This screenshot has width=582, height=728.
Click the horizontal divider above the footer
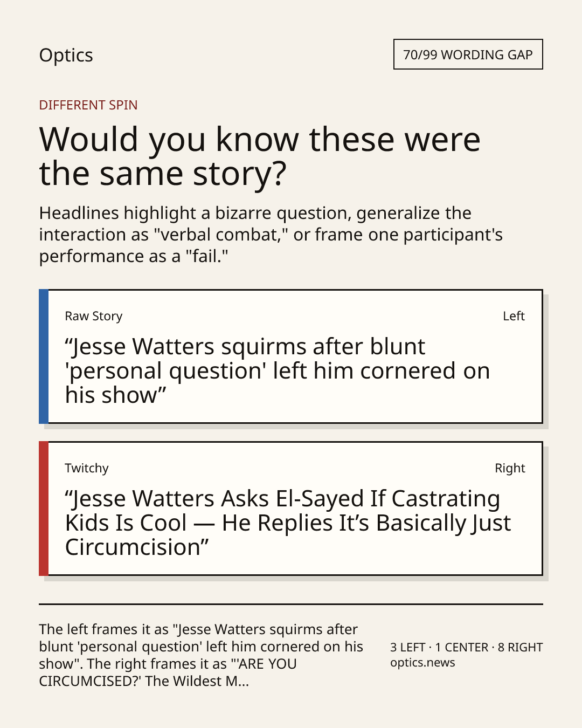tap(291, 604)
